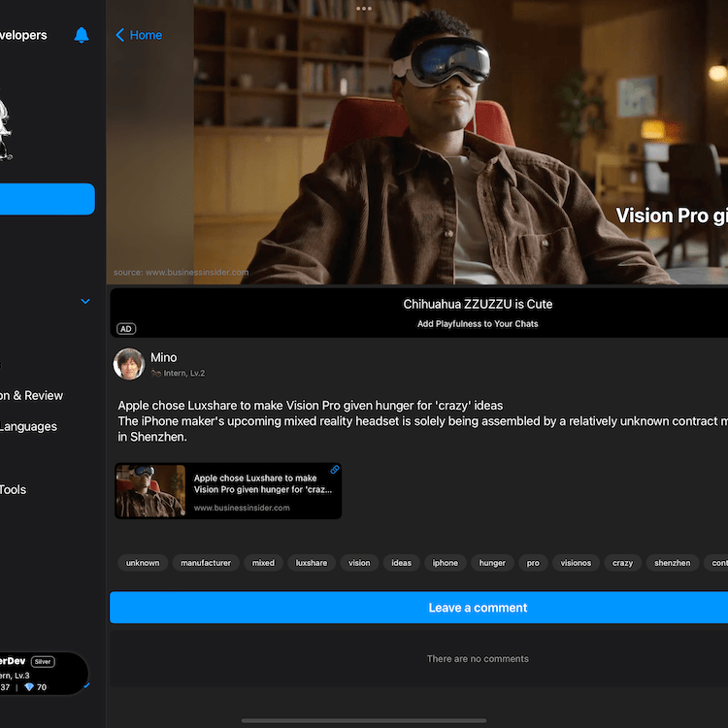Click the highlighted blue sidebar item

[47, 199]
